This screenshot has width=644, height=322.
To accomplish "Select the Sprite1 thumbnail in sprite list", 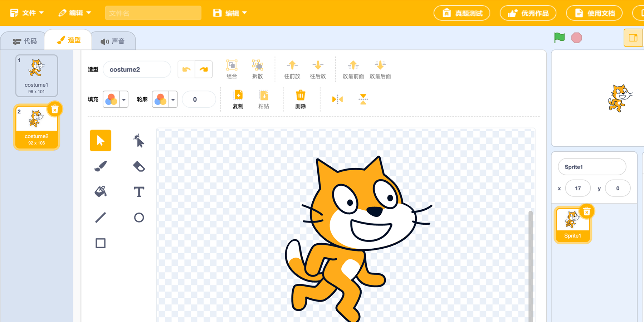I will coord(572,225).
